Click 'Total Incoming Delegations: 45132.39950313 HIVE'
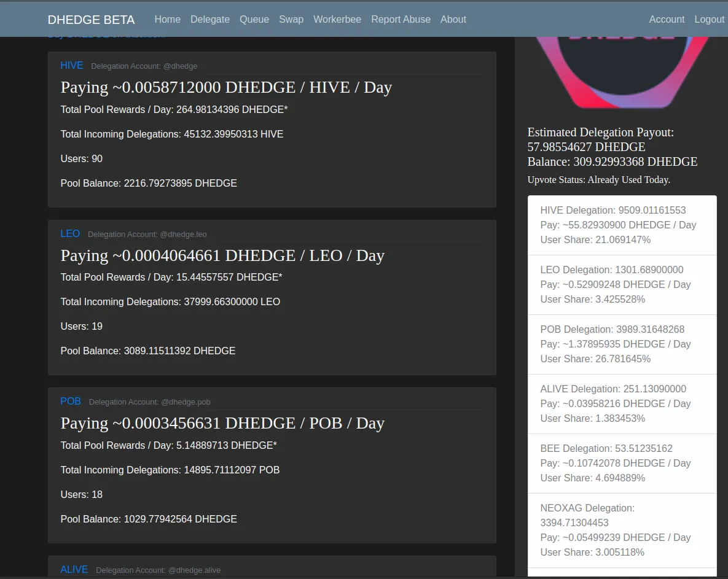 [172, 134]
